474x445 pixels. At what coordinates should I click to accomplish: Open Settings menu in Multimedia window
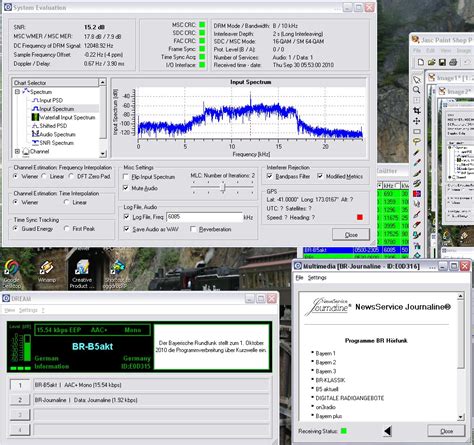pyautogui.click(x=317, y=278)
